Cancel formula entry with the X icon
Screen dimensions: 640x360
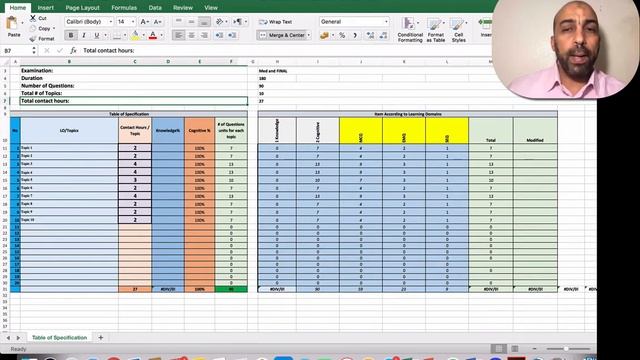pos(47,51)
